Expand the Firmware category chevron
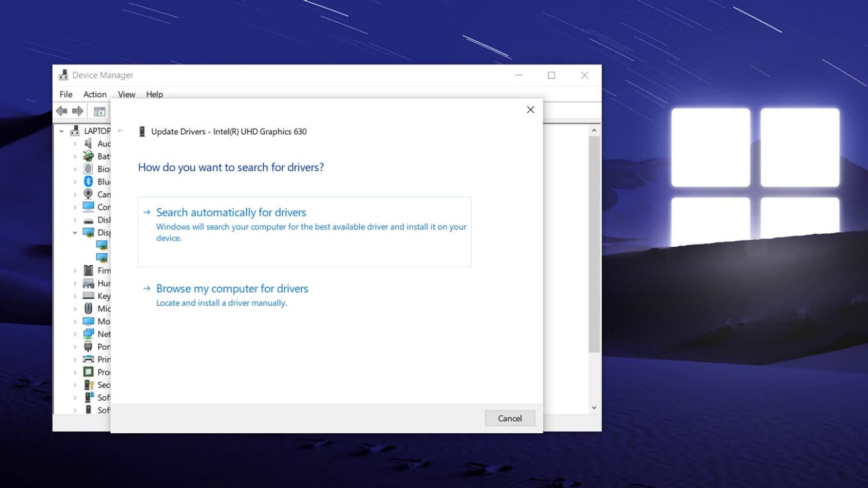The width and height of the screenshot is (868, 488). [75, 271]
